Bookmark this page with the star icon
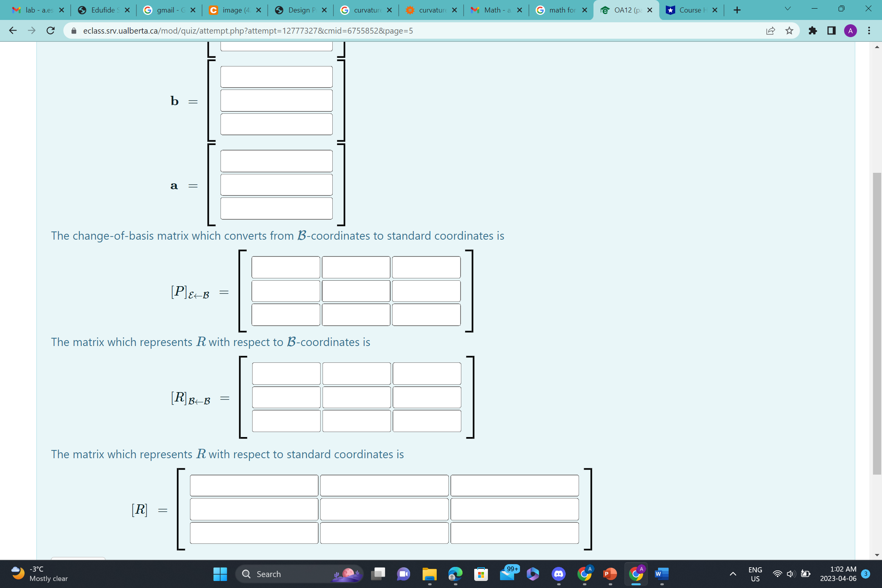 (x=789, y=30)
